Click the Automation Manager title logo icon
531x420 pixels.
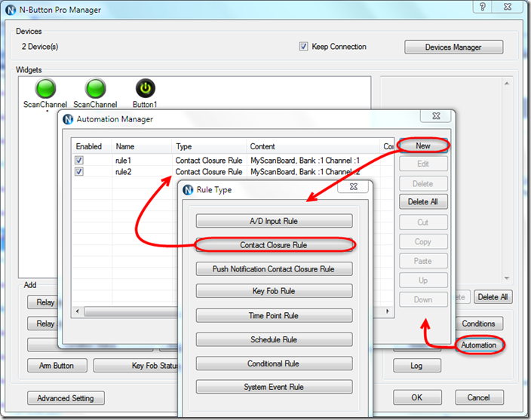coord(68,119)
